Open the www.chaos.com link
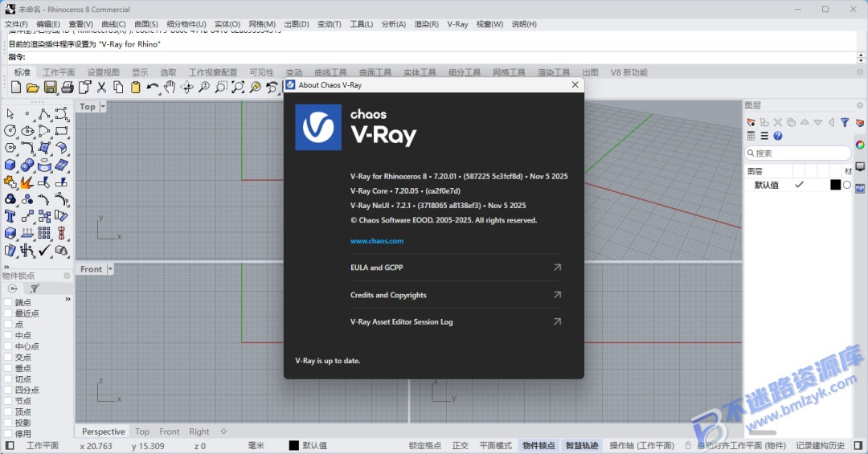Viewport: 868px width, 454px height. pos(377,241)
